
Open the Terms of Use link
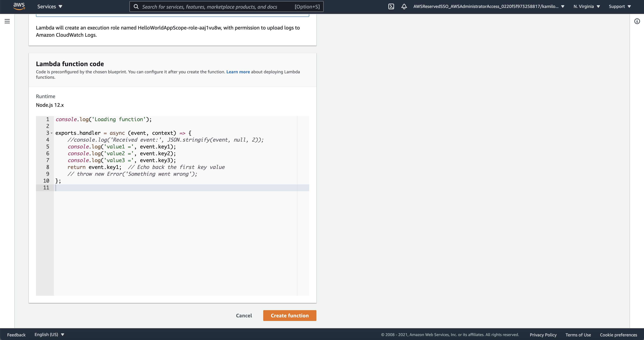[578, 335]
